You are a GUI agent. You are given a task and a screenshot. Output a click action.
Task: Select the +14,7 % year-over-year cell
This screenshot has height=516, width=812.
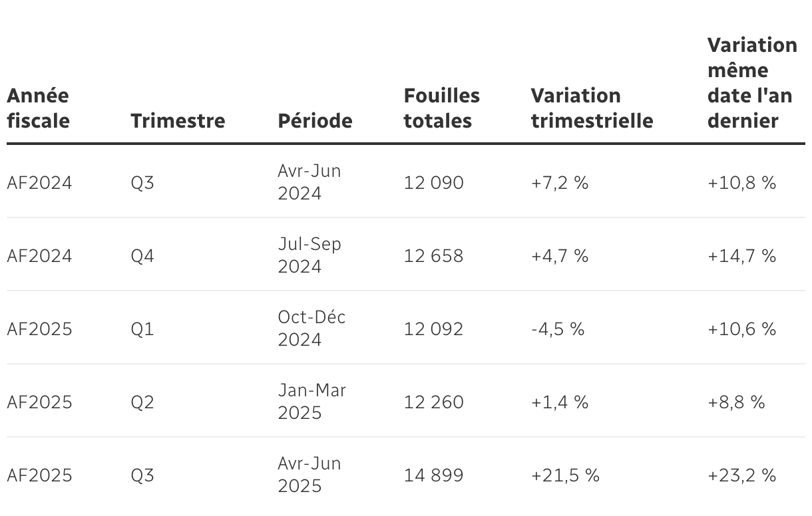point(741,256)
